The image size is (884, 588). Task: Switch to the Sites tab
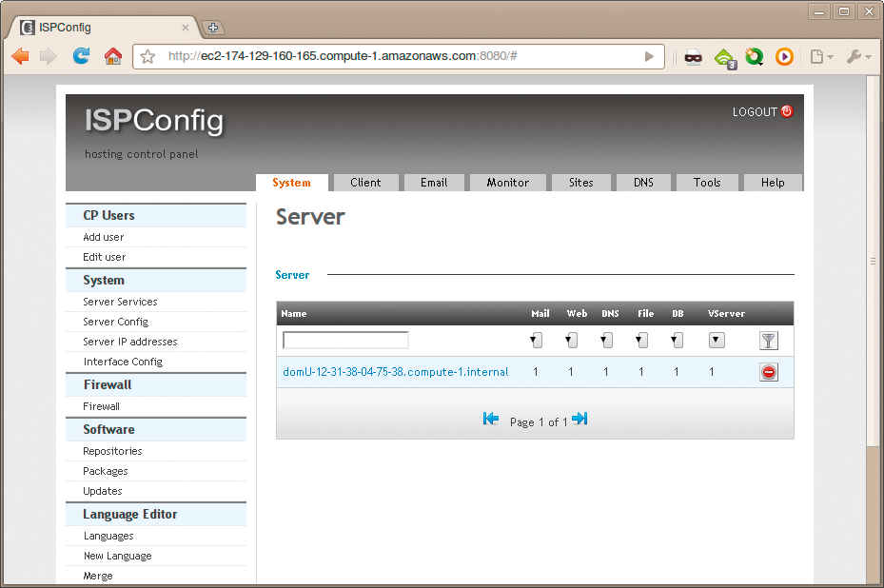click(x=581, y=183)
